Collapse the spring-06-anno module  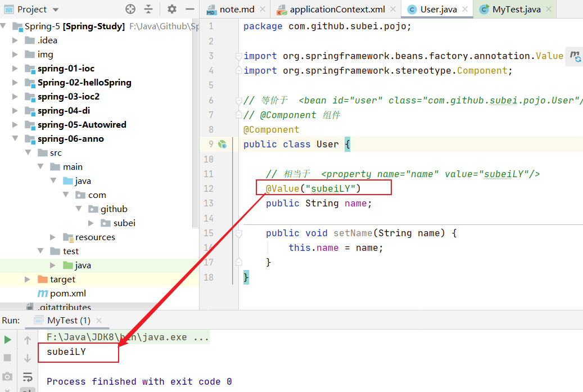point(15,139)
